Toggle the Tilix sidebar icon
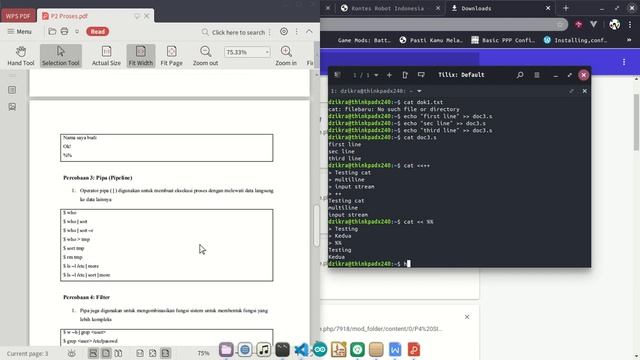640x360 pixels. [337, 75]
